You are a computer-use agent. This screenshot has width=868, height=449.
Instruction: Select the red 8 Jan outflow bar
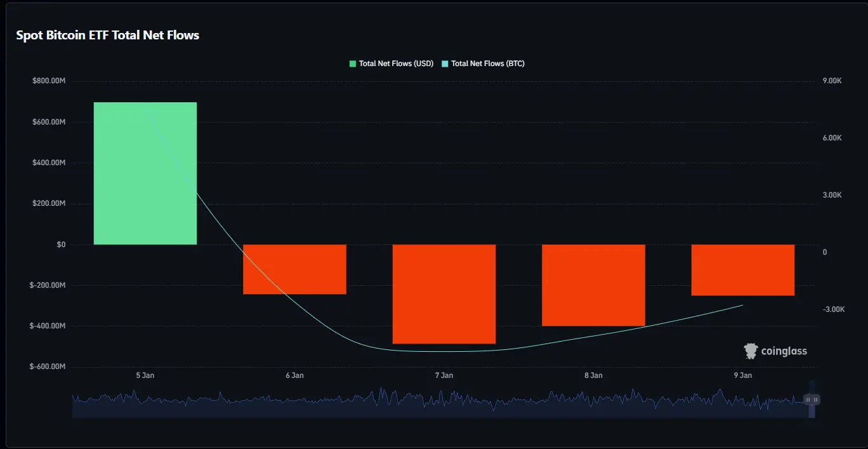(x=593, y=285)
